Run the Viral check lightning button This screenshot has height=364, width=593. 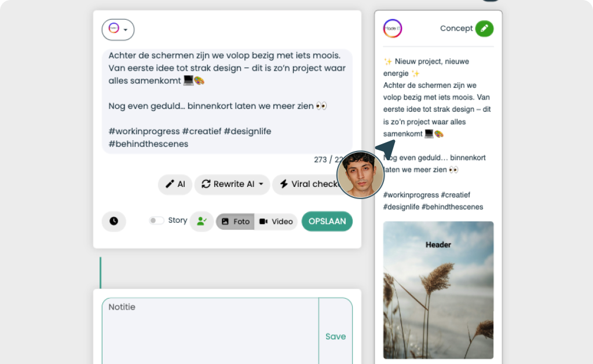point(307,184)
